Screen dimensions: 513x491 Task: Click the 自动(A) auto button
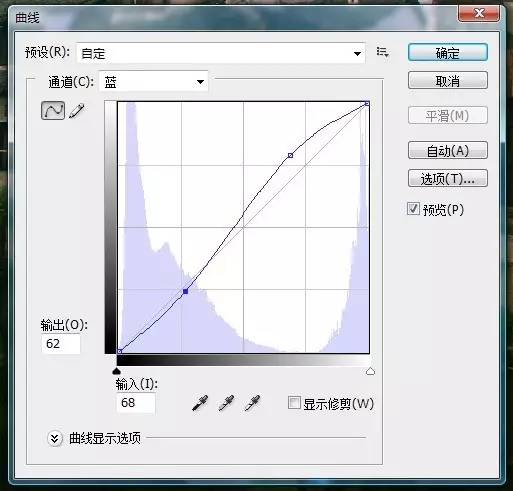[x=448, y=150]
